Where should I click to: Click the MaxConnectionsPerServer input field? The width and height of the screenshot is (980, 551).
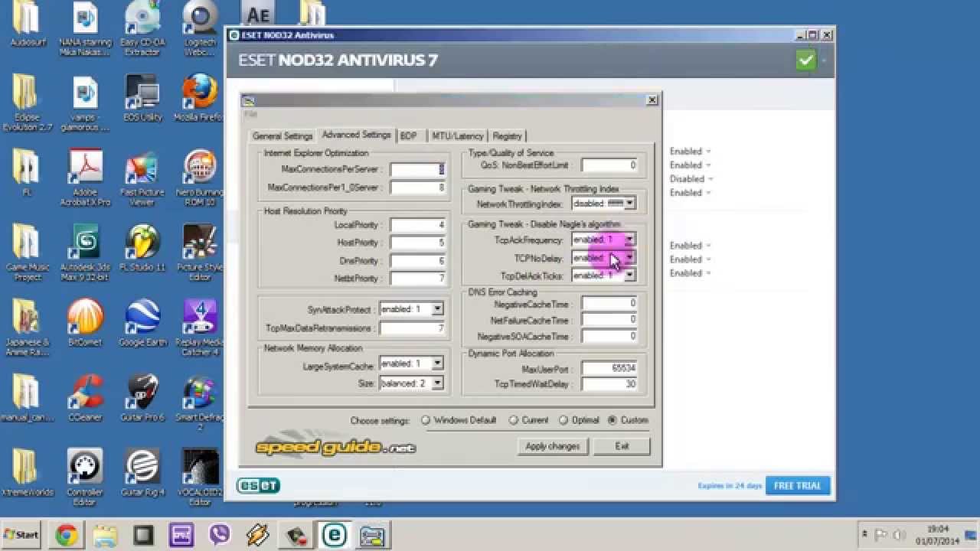(417, 169)
